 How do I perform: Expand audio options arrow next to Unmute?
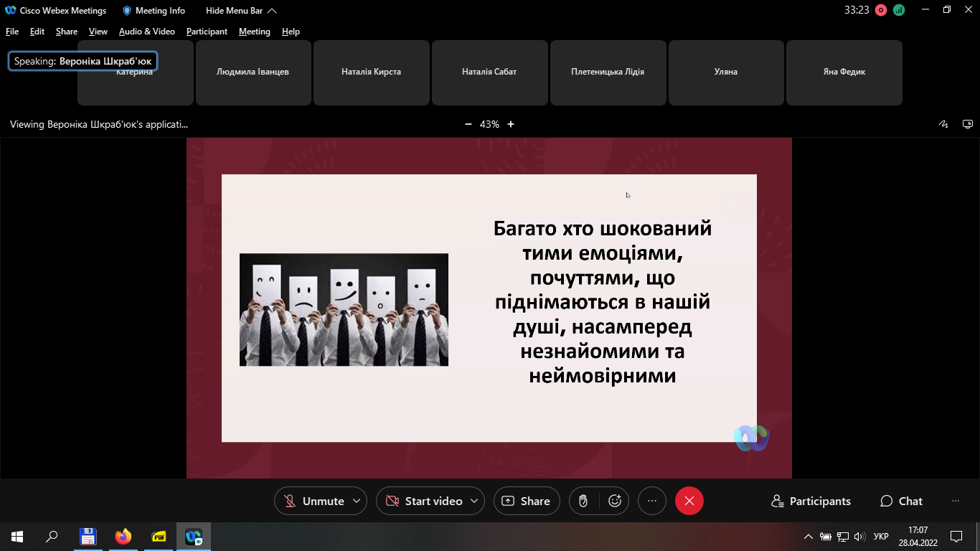[x=357, y=501]
